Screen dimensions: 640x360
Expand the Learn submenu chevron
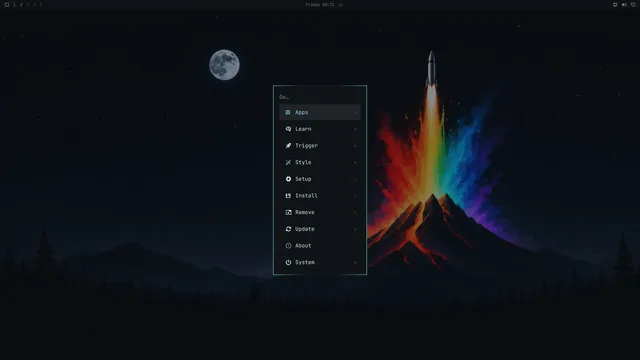pyautogui.click(x=355, y=129)
